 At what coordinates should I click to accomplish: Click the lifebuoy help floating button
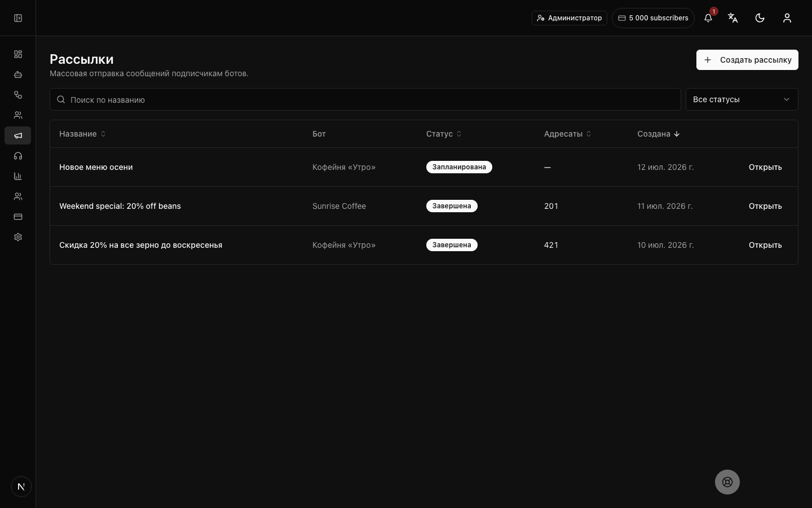pos(727,482)
